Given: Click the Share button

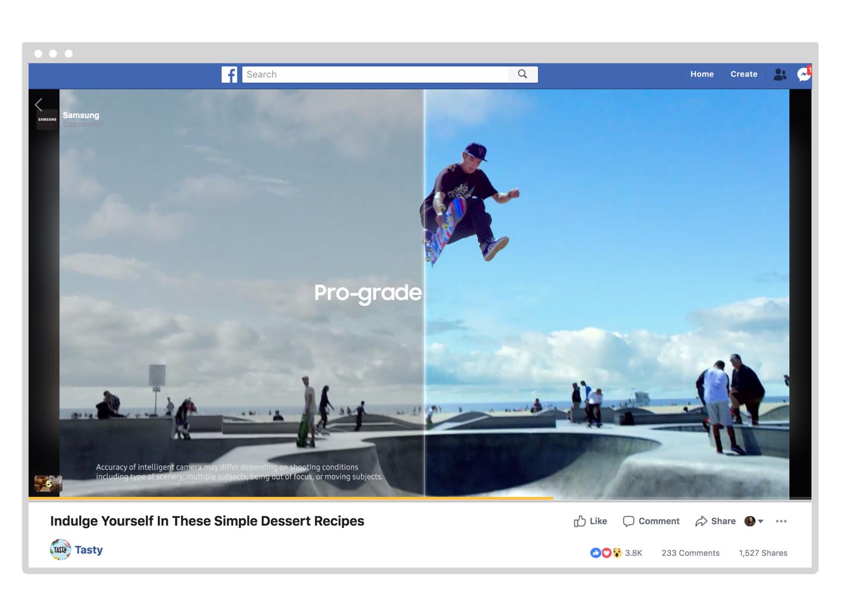Looking at the screenshot, I should point(715,521).
